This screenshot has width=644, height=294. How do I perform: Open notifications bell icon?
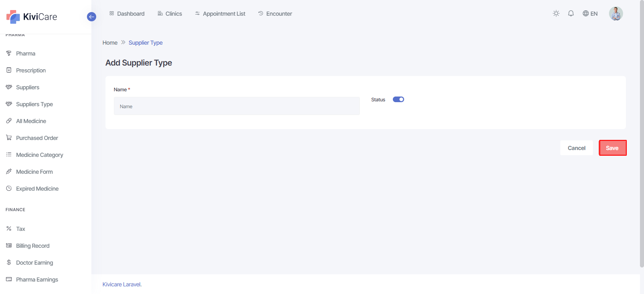click(x=571, y=14)
